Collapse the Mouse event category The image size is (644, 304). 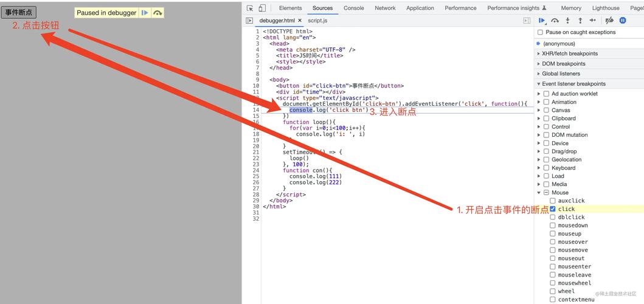pyautogui.click(x=539, y=192)
